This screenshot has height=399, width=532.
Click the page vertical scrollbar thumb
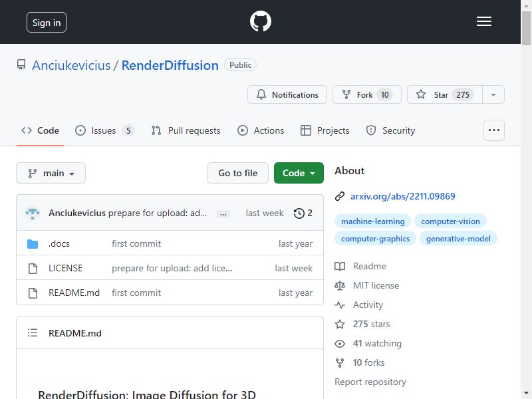pyautogui.click(x=526, y=28)
